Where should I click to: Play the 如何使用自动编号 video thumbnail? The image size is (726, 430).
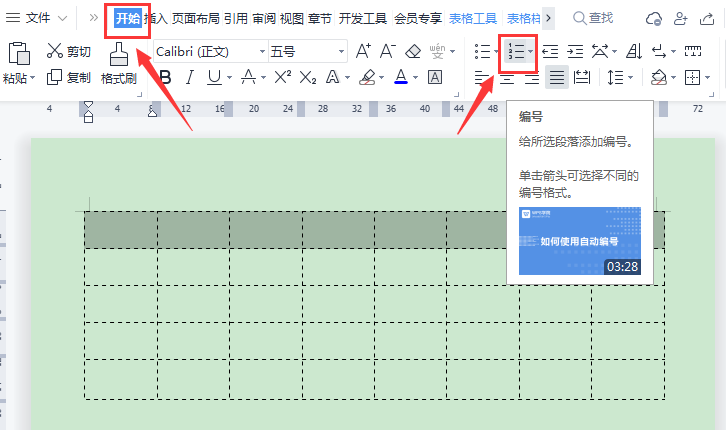click(x=580, y=241)
